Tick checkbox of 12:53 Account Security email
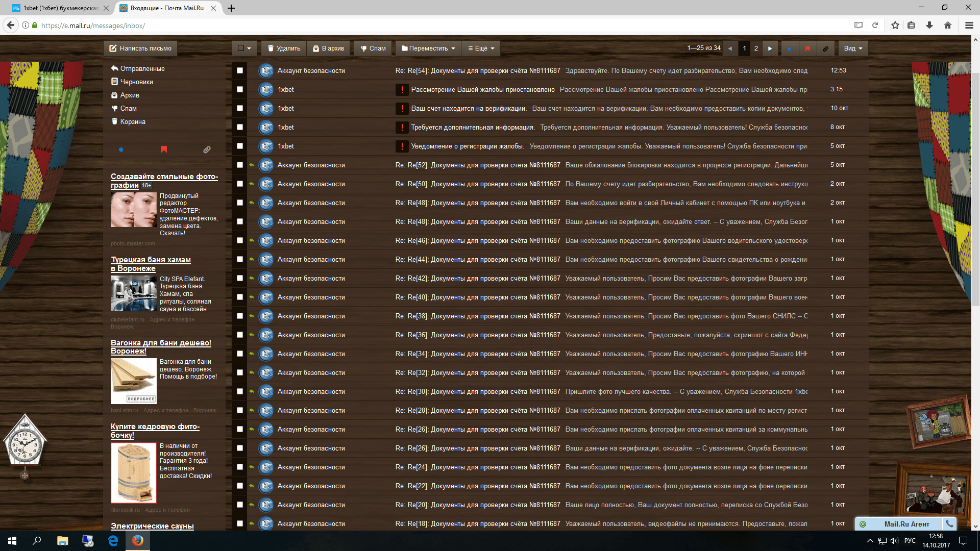 point(239,70)
